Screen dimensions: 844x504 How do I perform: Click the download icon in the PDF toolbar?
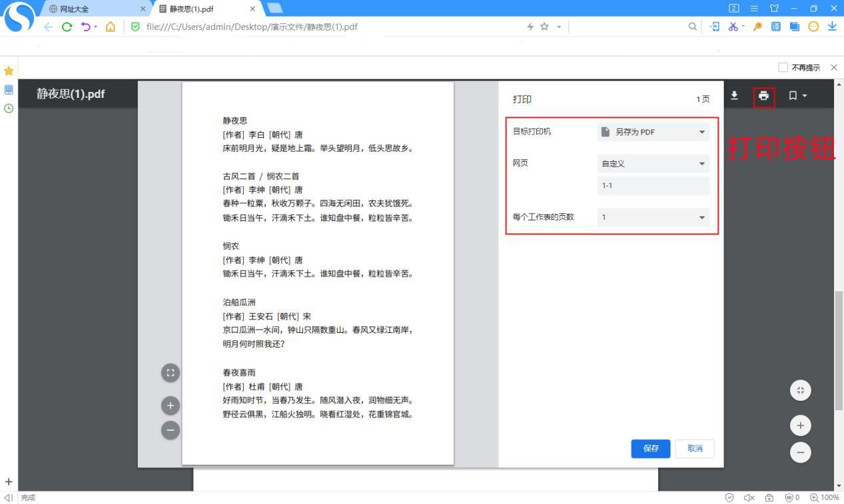734,96
